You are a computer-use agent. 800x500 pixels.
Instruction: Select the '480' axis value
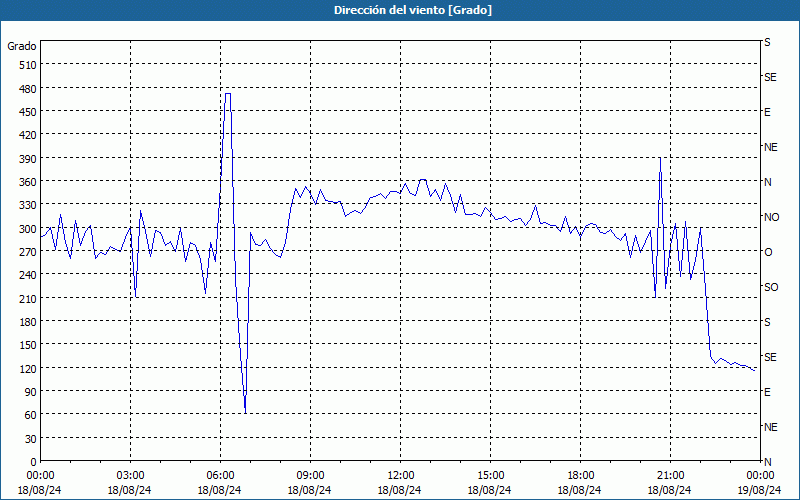point(28,89)
